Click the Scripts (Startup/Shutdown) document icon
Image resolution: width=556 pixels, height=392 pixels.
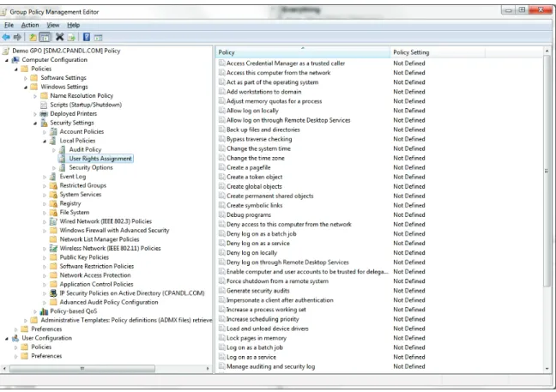(x=44, y=105)
